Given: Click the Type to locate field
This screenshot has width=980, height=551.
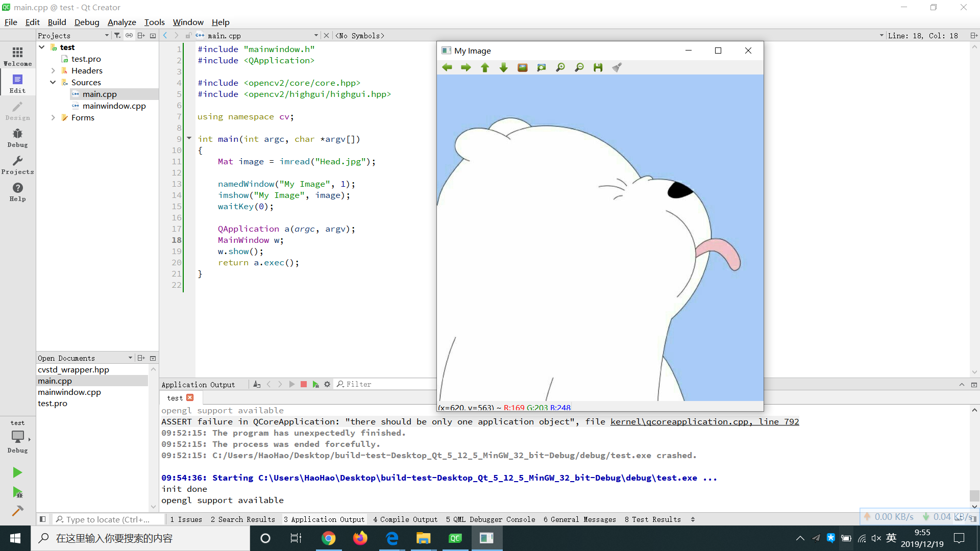Looking at the screenshot, I should point(107,519).
